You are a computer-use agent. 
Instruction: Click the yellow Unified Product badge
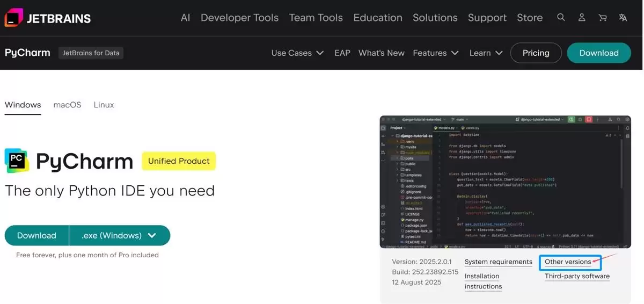point(179,161)
